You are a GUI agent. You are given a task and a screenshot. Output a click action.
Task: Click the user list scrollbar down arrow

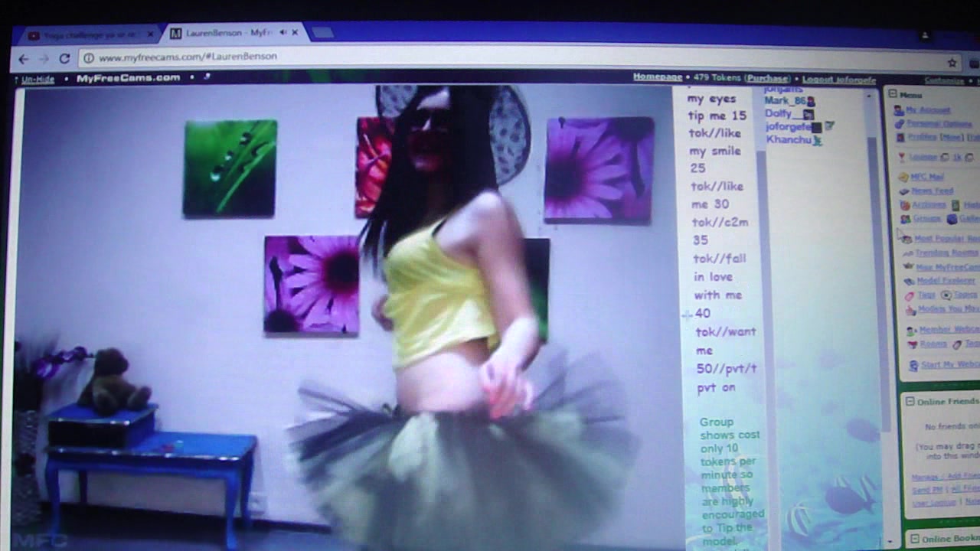coord(889,542)
